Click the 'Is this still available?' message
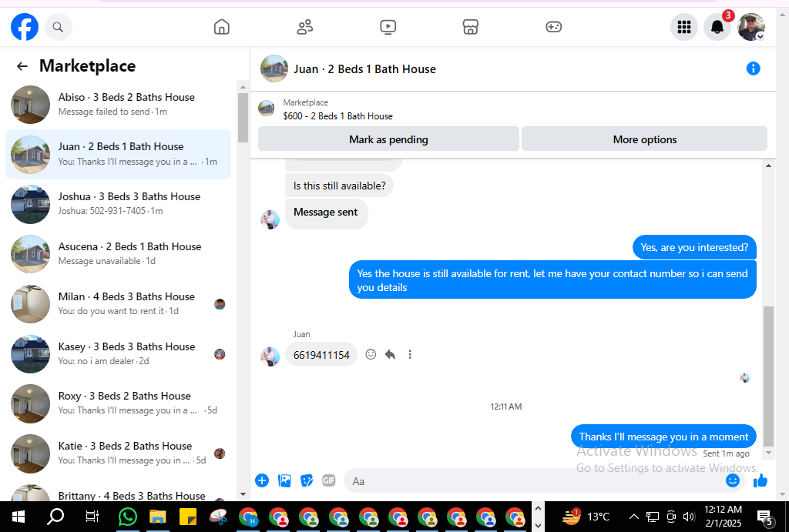The width and height of the screenshot is (789, 532). [339, 186]
